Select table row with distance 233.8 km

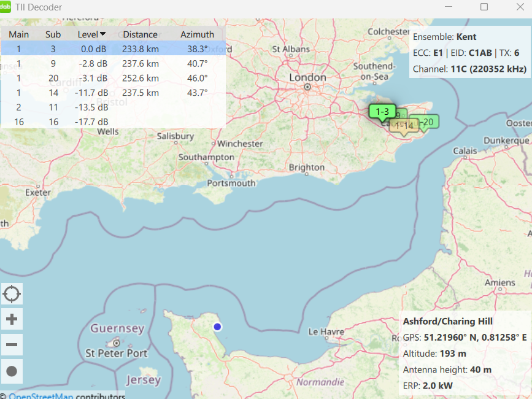[114, 49]
